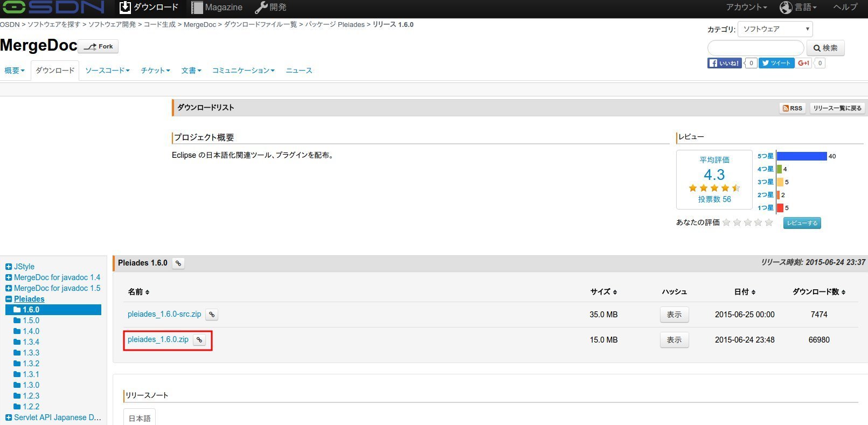
Task: Select release folder 1.2.2 in tree
Action: coord(26,407)
